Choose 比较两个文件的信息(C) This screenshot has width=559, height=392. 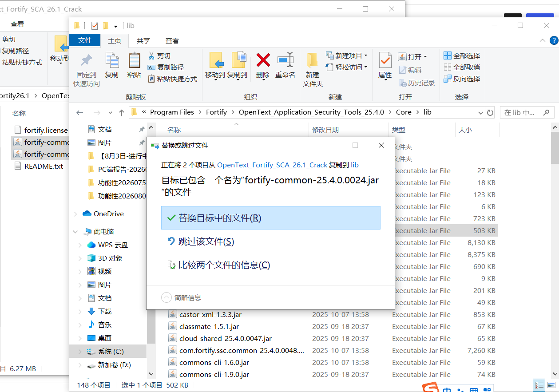[271, 265]
